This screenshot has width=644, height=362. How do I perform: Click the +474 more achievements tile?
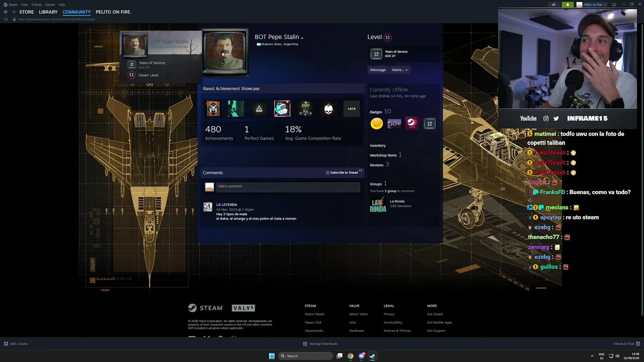[x=351, y=109]
